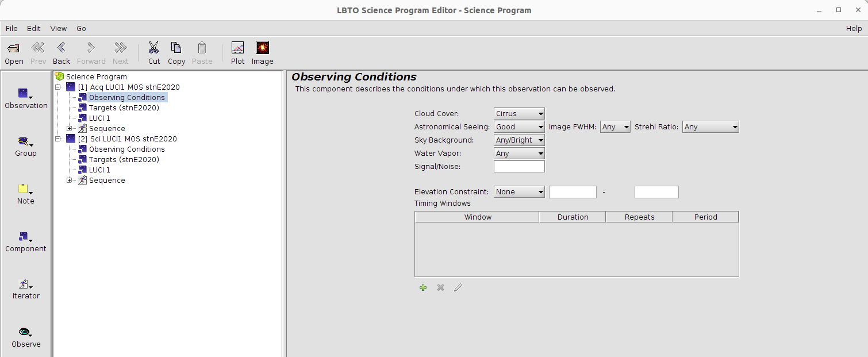
Task: Click the Copy toolbar icon
Action: (x=176, y=48)
